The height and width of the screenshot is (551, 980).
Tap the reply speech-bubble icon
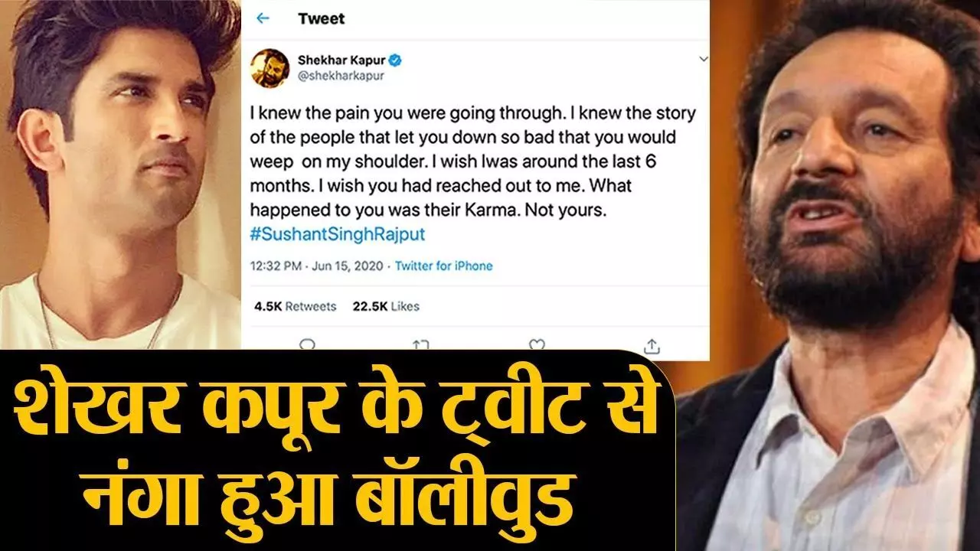(x=307, y=346)
